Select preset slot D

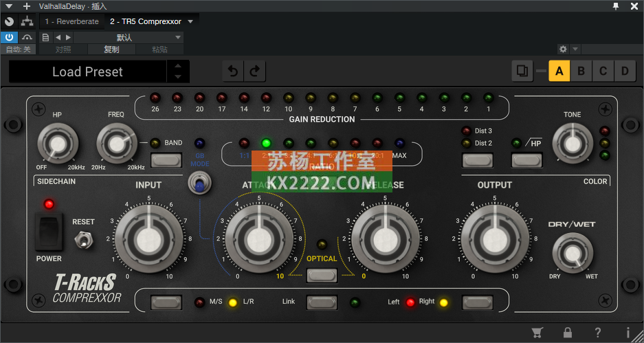coord(625,71)
